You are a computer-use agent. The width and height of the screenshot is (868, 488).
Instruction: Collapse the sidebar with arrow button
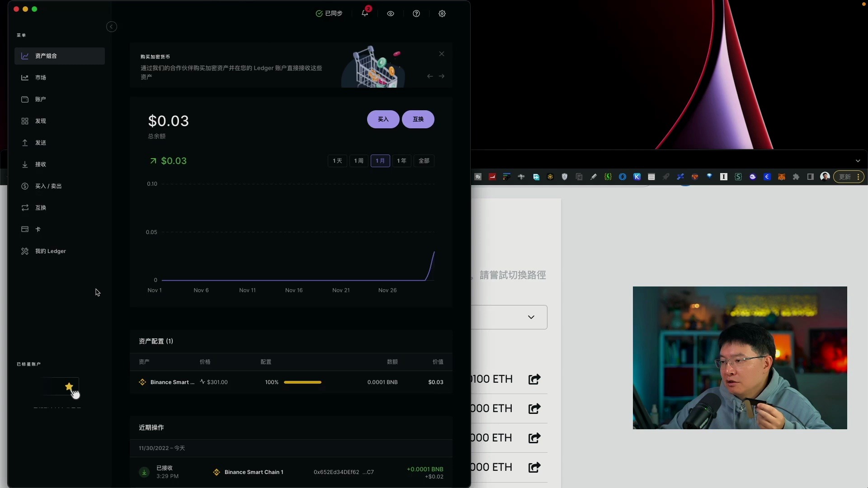112,27
